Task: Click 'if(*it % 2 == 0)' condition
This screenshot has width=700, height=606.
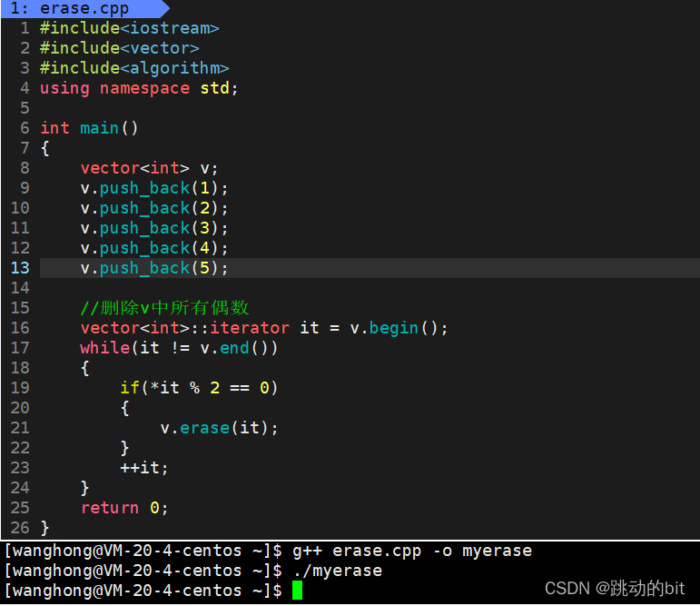Action: pyautogui.click(x=199, y=388)
